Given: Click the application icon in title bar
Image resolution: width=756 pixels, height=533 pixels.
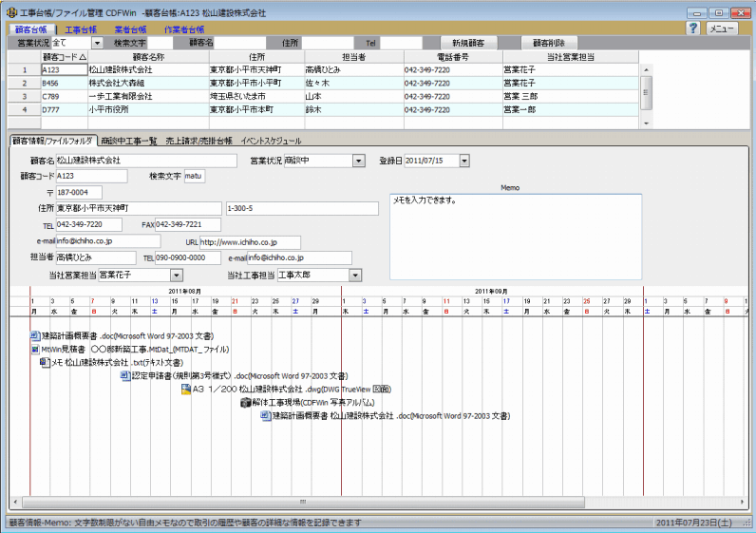Looking at the screenshot, I should (11, 13).
